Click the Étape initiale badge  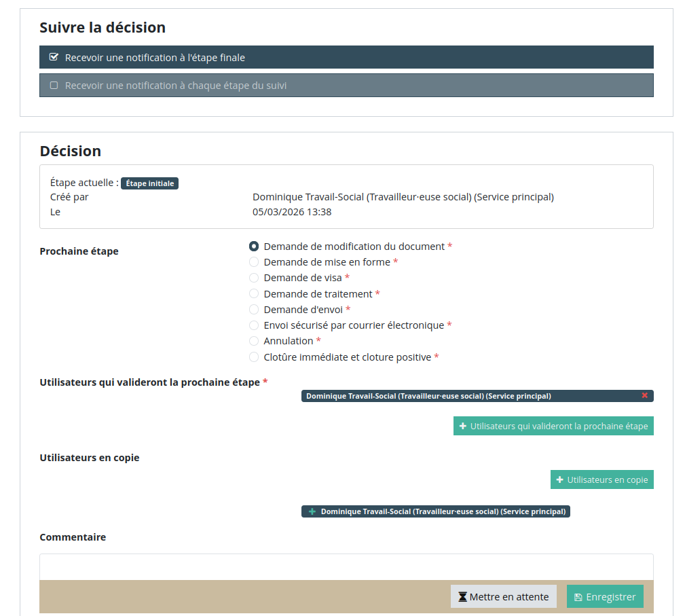[149, 183]
